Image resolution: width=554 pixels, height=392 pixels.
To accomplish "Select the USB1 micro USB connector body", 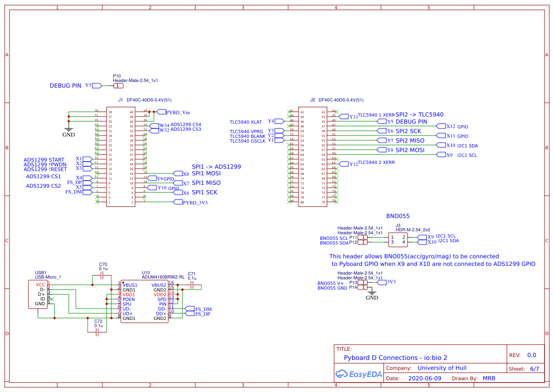I will click(x=38, y=294).
